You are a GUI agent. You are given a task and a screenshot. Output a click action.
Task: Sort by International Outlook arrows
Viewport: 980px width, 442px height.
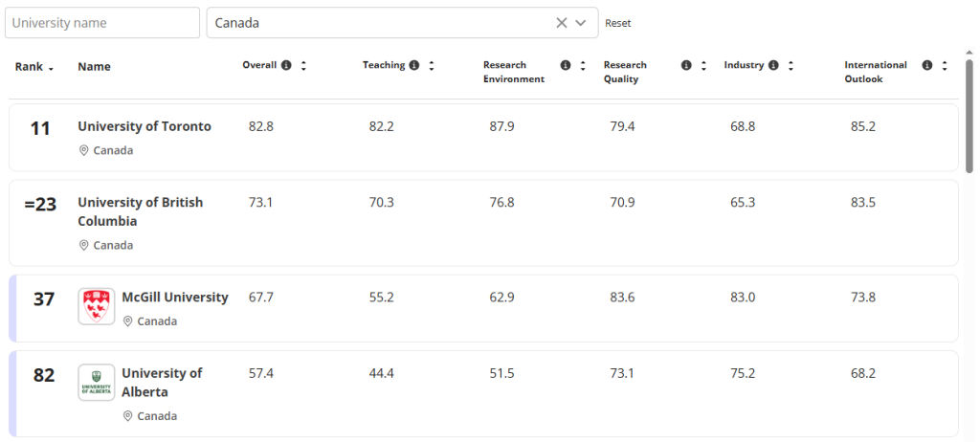(945, 66)
